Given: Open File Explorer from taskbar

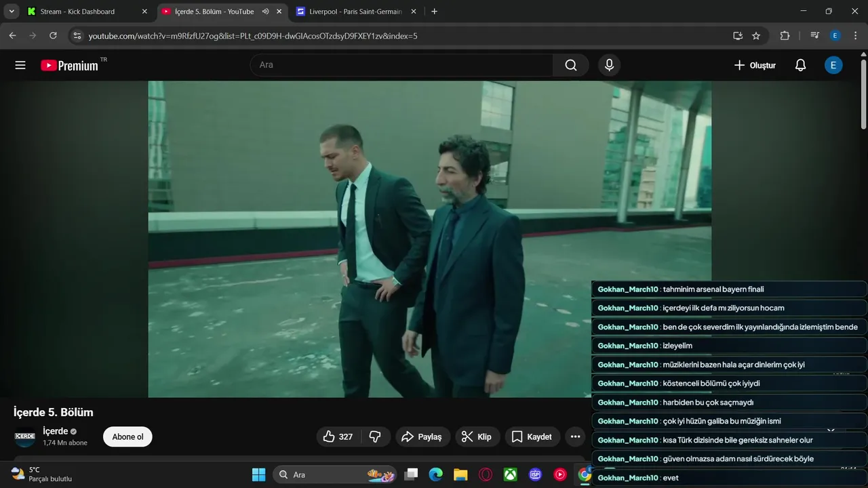Looking at the screenshot, I should tap(460, 474).
